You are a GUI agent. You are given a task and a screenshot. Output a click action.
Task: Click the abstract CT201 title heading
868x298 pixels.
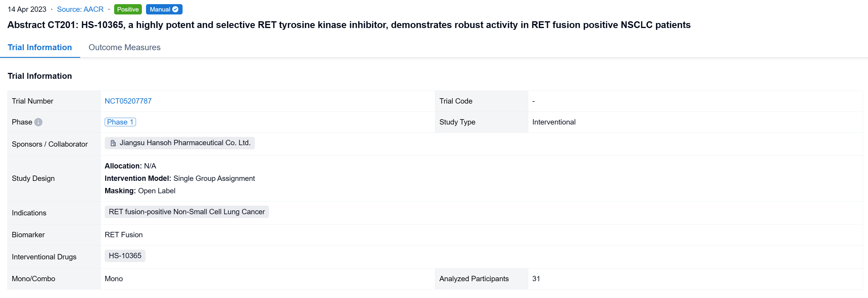(349, 25)
